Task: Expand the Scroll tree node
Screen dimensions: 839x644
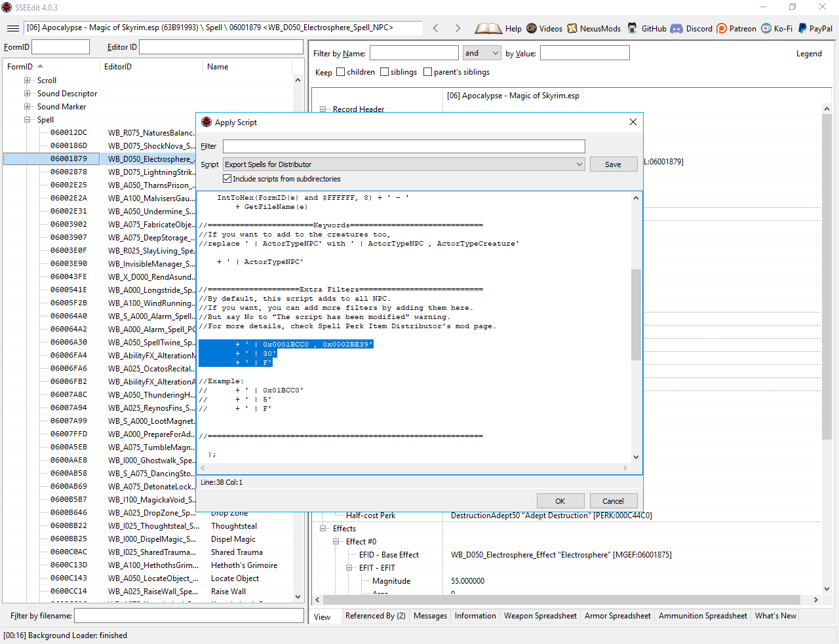Action: (x=28, y=81)
